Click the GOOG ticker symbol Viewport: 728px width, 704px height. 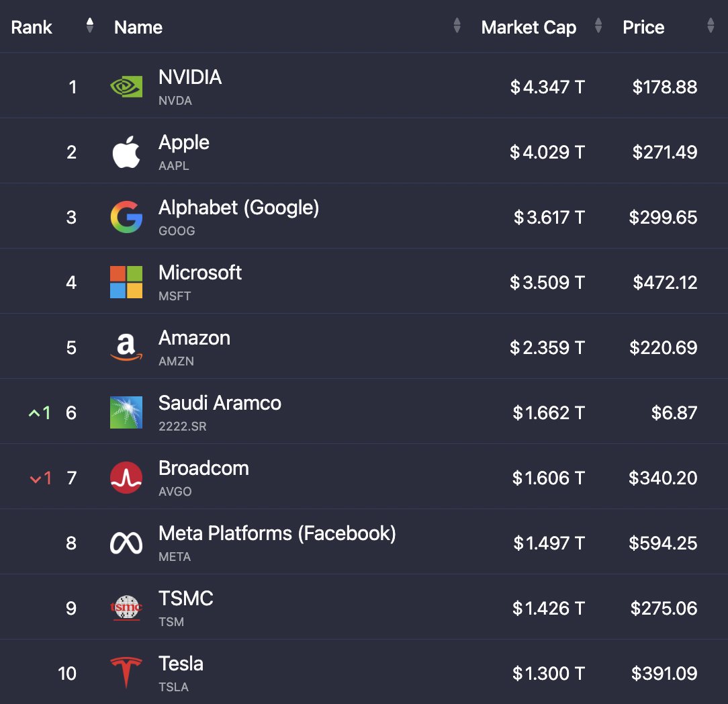177,231
